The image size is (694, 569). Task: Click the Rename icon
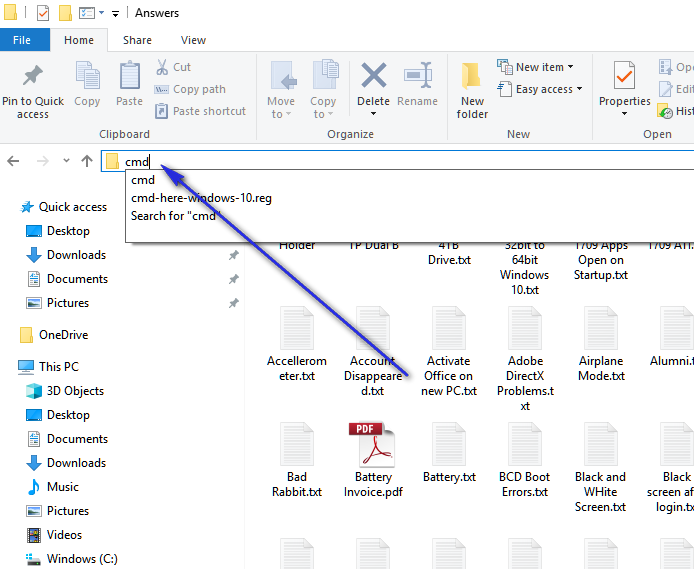pyautogui.click(x=418, y=75)
